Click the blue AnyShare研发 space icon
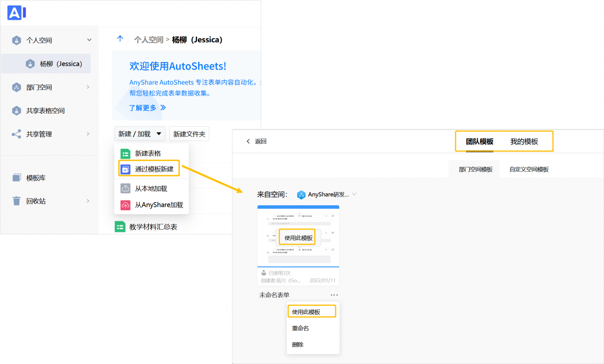The height and width of the screenshot is (364, 604). click(x=301, y=195)
